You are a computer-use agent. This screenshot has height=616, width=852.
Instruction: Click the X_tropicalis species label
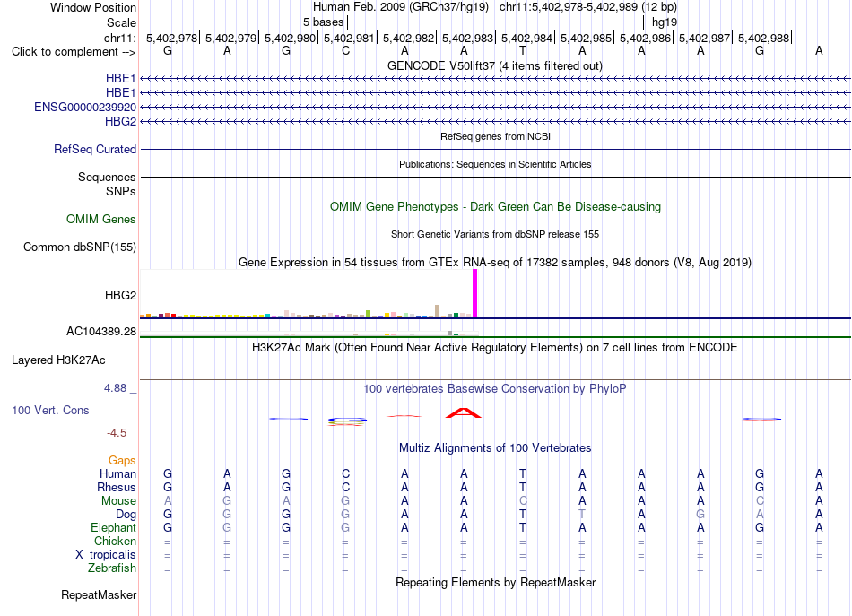106,555
